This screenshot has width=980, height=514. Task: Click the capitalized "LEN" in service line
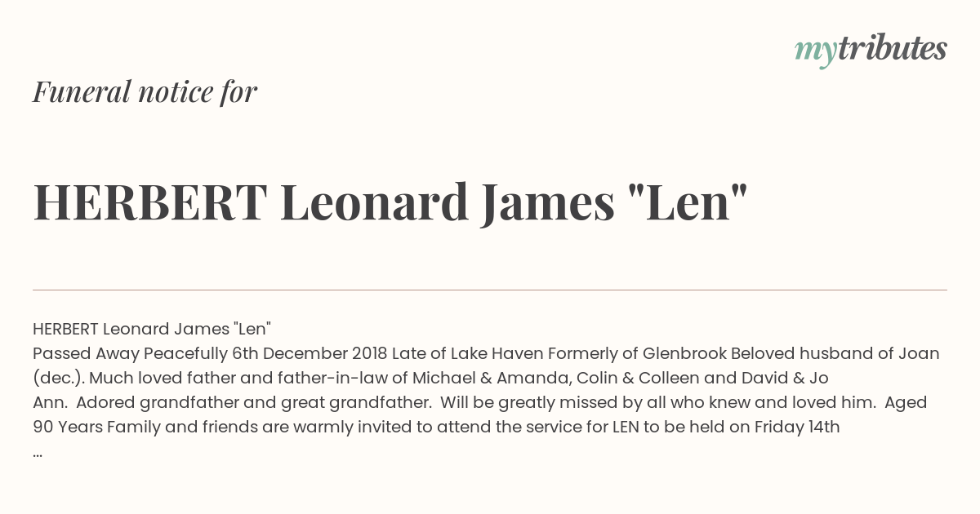tap(627, 427)
